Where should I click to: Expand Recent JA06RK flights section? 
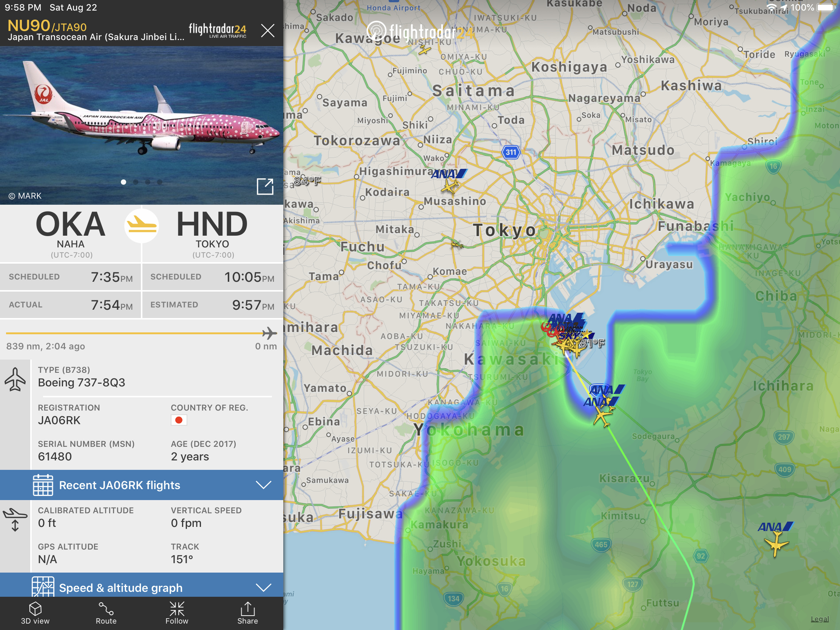pyautogui.click(x=142, y=485)
